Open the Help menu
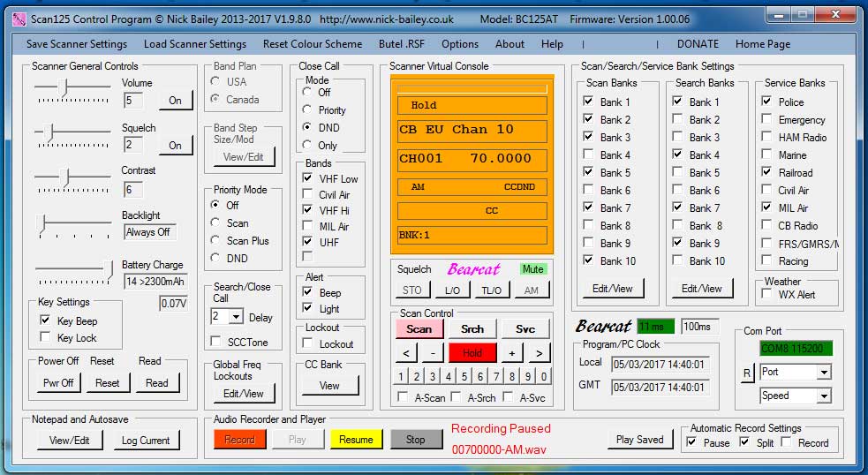Image resolution: width=868 pixels, height=475 pixels. [x=552, y=44]
